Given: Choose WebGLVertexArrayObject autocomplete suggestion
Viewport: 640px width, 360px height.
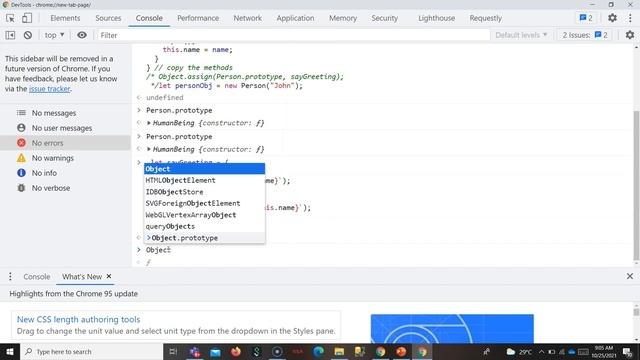Looking at the screenshot, I should click(x=204, y=215).
